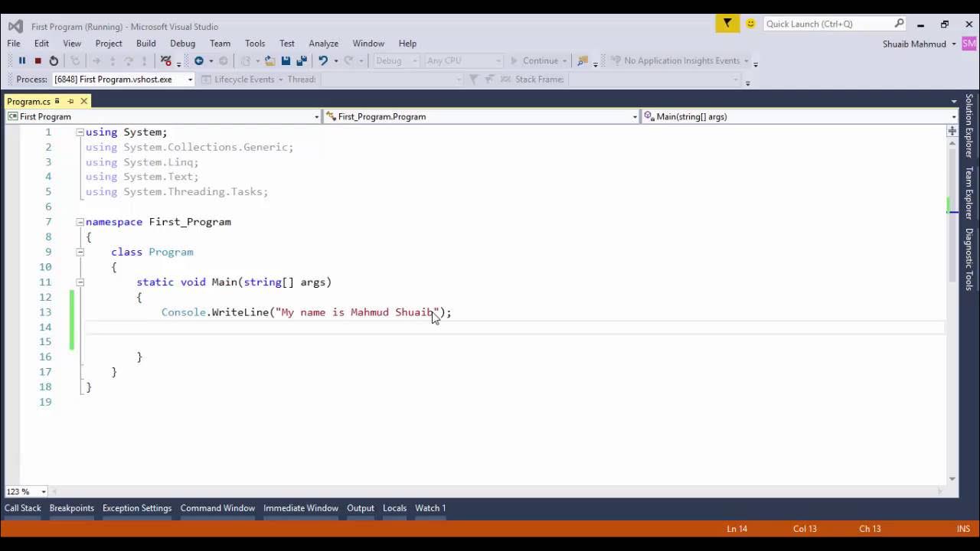Open the Debug menu
The image size is (980, 551).
182,43
